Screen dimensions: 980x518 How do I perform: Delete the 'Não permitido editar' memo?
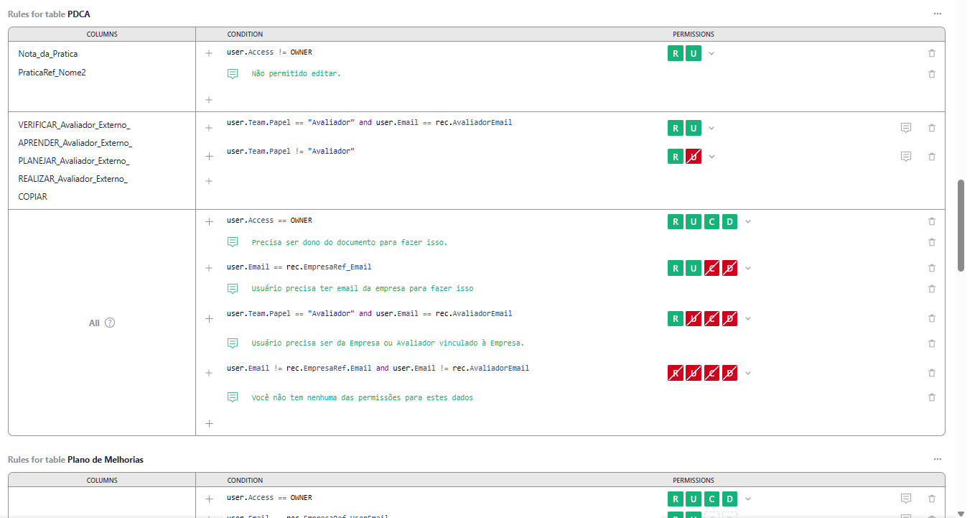pos(931,74)
